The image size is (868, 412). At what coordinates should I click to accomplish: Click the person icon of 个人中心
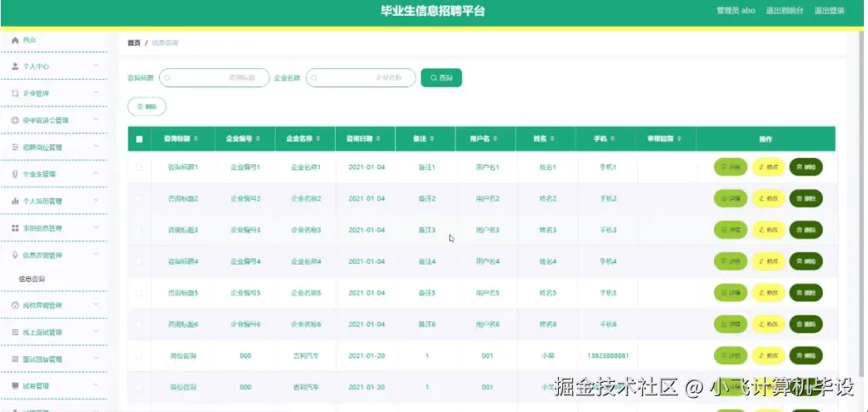(x=15, y=67)
